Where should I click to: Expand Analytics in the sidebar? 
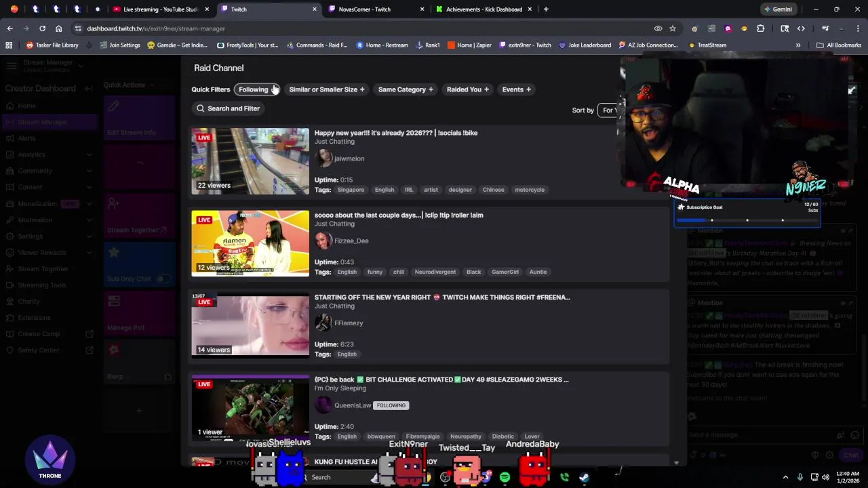89,155
